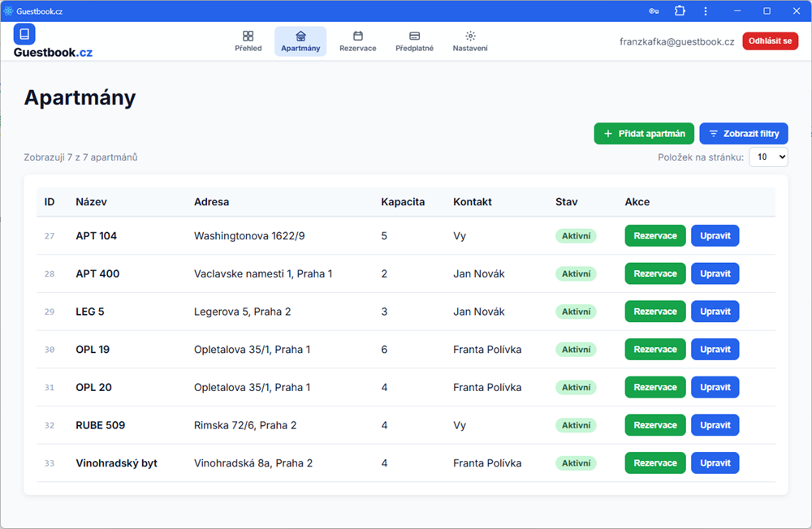The width and height of the screenshot is (812, 529).
Task: Open the Předplatné subscription tab
Action: [414, 41]
